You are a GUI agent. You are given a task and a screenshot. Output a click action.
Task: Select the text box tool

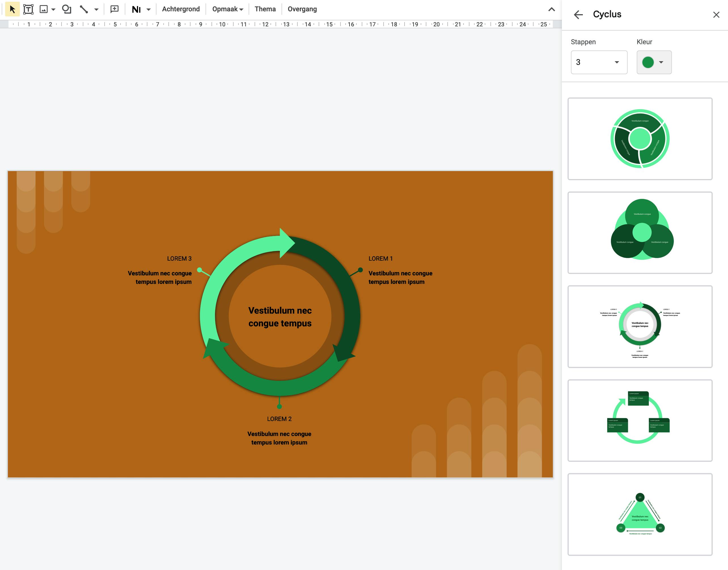pyautogui.click(x=28, y=9)
